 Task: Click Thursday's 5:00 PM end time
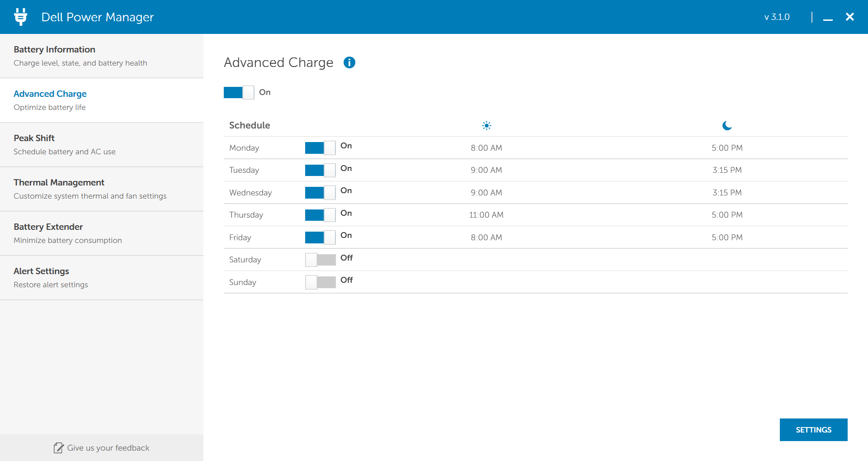point(727,215)
